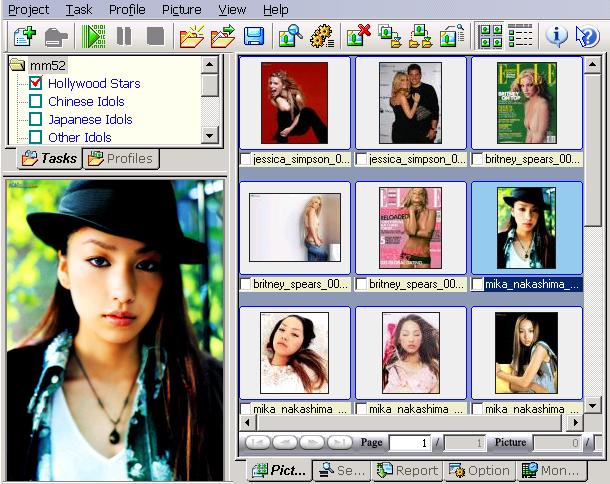Select mika_nakashima thumbnail on black background

[x=526, y=353]
